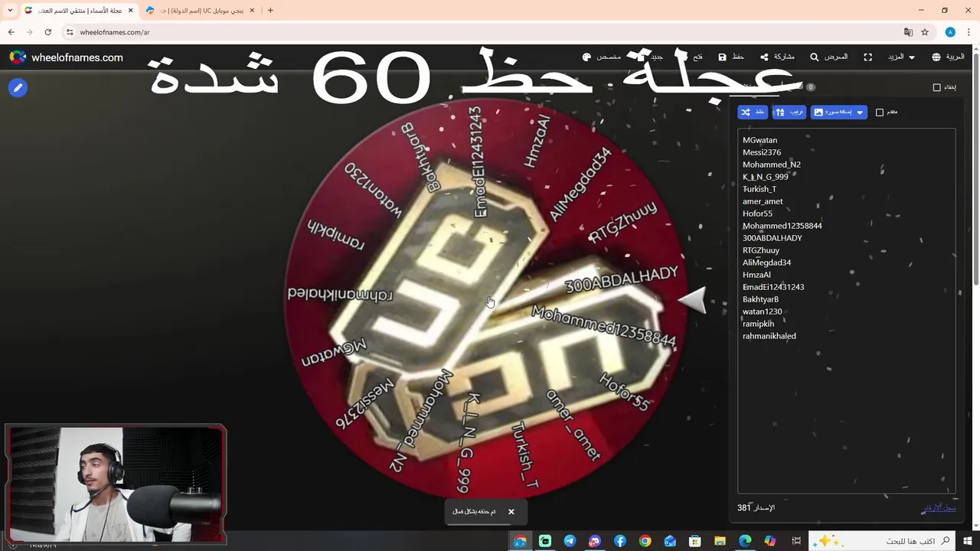Screen dimensions: 980x551
Task: Click the Save floppy disk icon
Action: coord(722,57)
